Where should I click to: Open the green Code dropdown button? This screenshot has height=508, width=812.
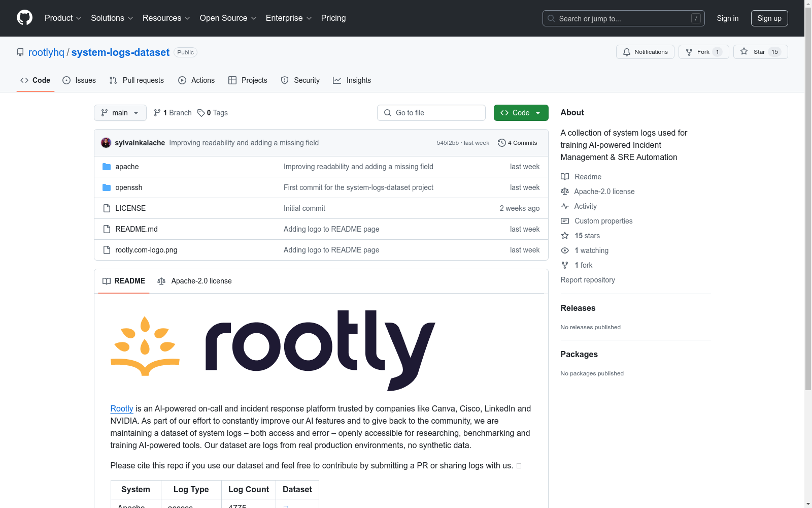(521, 113)
